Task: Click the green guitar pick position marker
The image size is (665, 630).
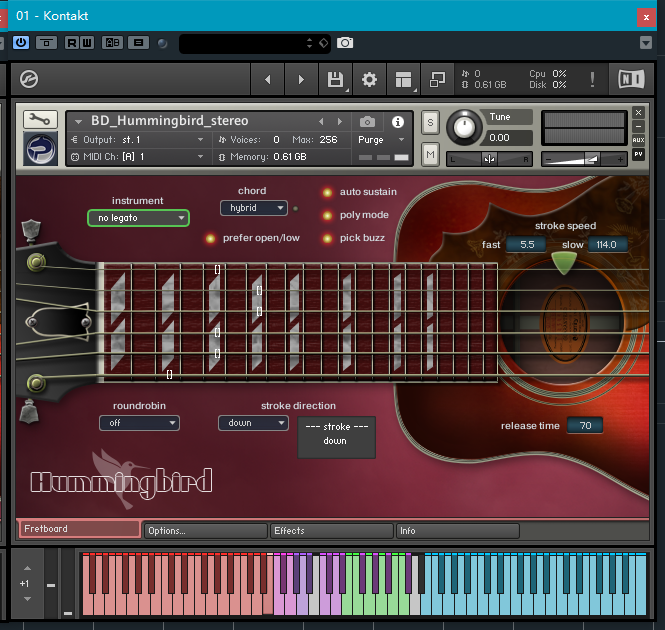Action: [x=564, y=263]
